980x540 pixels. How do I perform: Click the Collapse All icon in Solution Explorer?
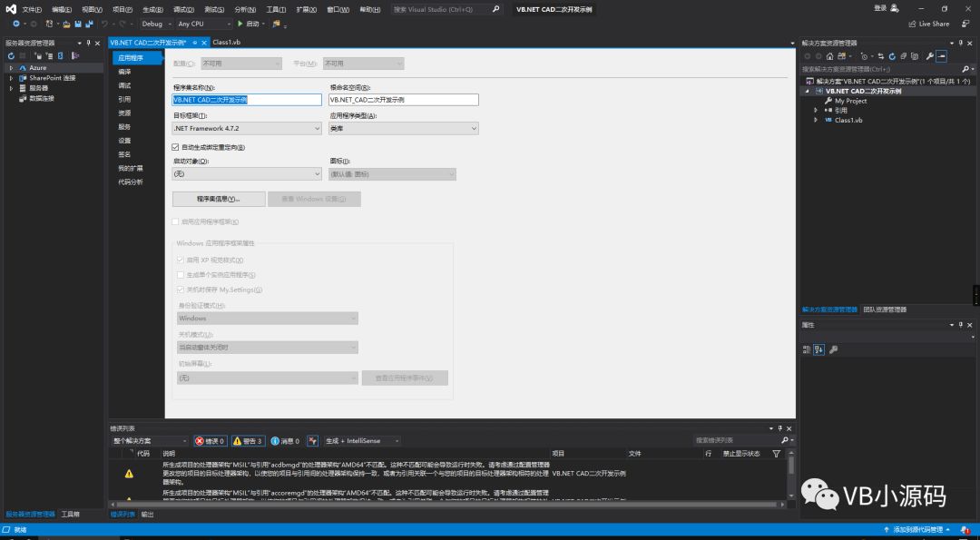click(x=904, y=56)
